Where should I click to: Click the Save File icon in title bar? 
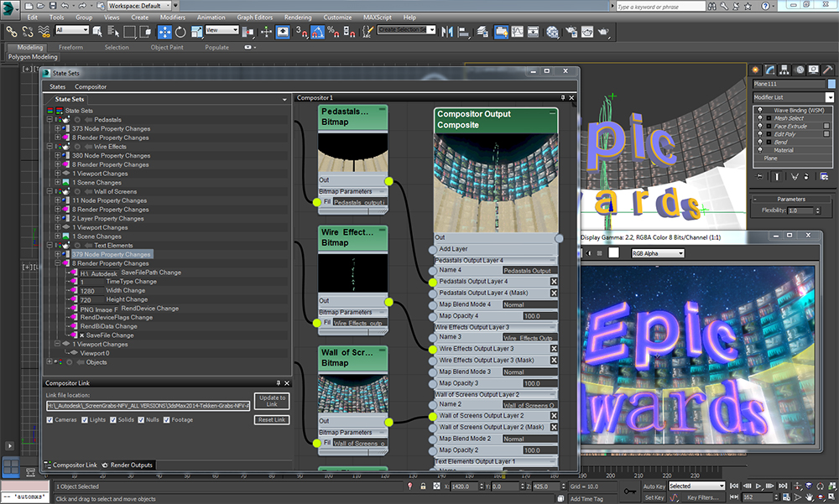coord(52,5)
